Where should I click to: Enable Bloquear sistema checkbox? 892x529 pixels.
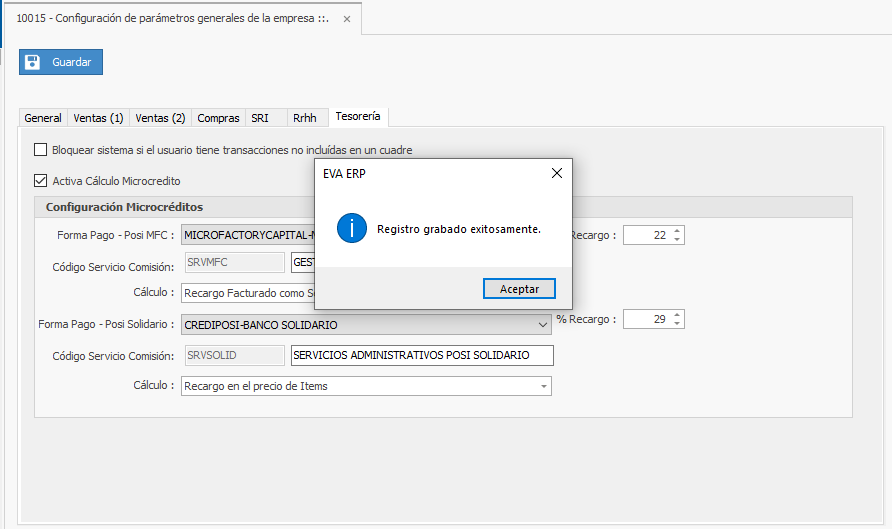(41, 150)
